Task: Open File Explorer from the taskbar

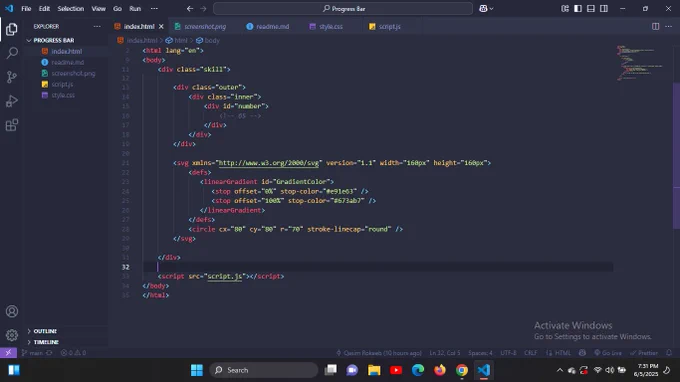Action: (x=374, y=370)
